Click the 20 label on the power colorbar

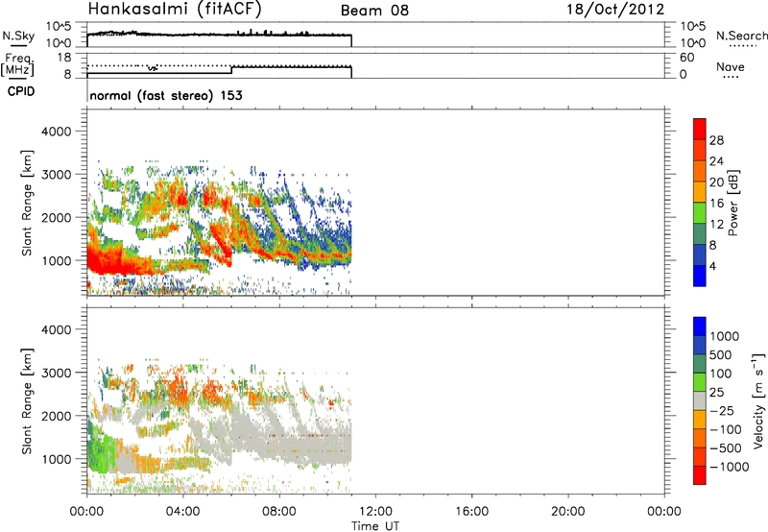point(716,182)
